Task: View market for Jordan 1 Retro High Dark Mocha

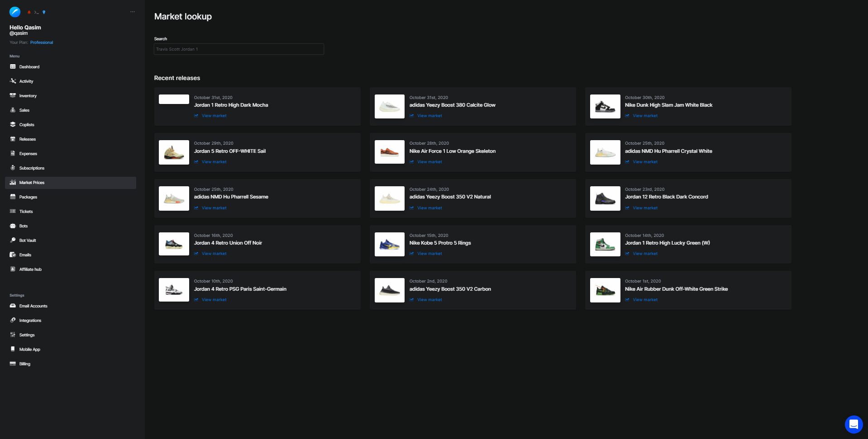Action: click(214, 116)
